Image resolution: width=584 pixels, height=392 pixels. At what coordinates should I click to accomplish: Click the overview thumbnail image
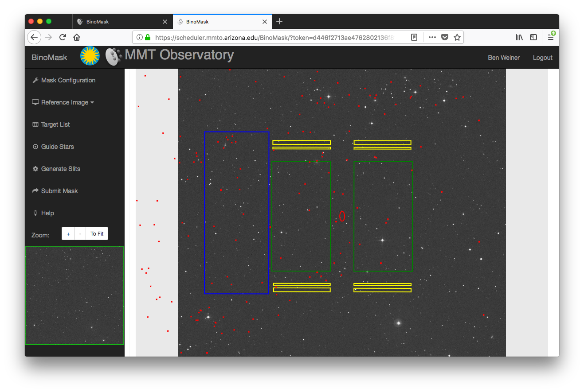pyautogui.click(x=74, y=295)
